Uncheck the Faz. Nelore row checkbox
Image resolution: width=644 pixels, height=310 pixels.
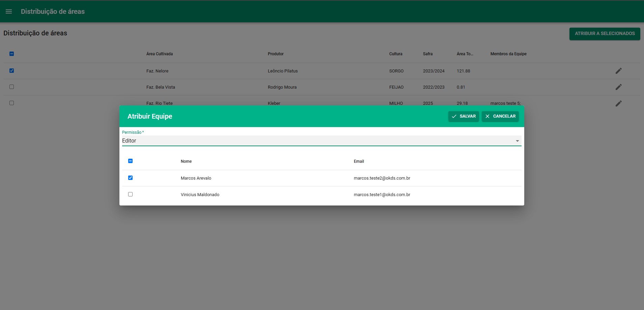[12, 71]
